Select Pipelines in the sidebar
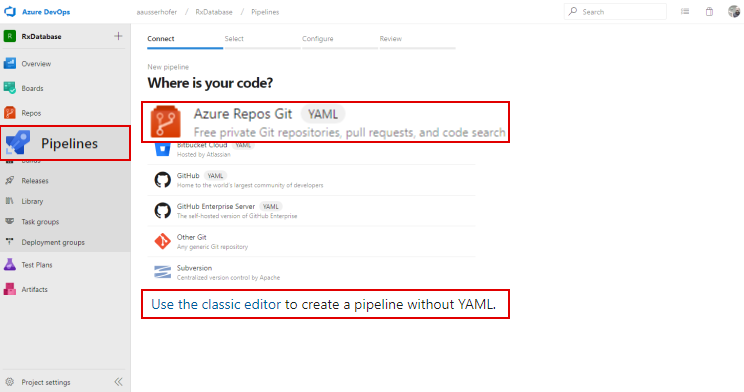The image size is (744, 392). point(65,143)
